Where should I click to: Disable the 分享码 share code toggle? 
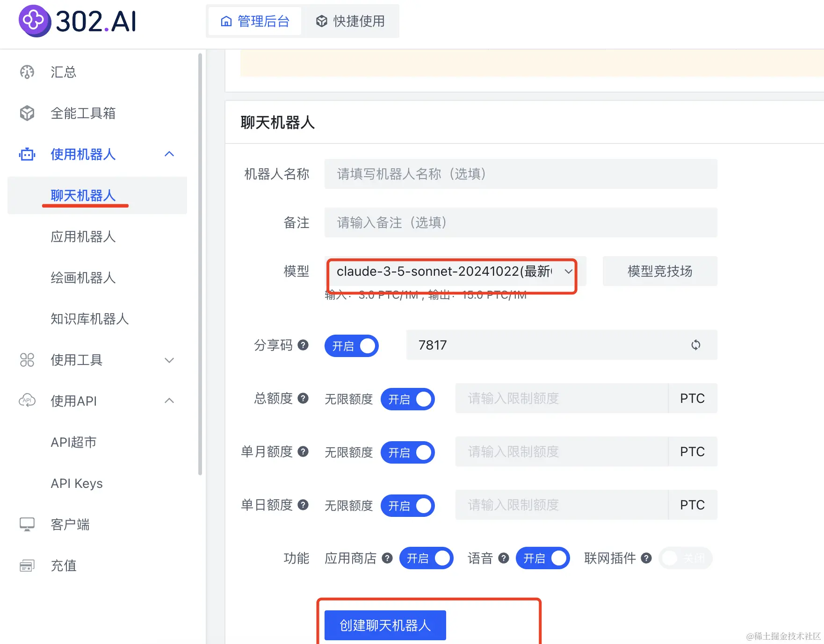click(351, 346)
